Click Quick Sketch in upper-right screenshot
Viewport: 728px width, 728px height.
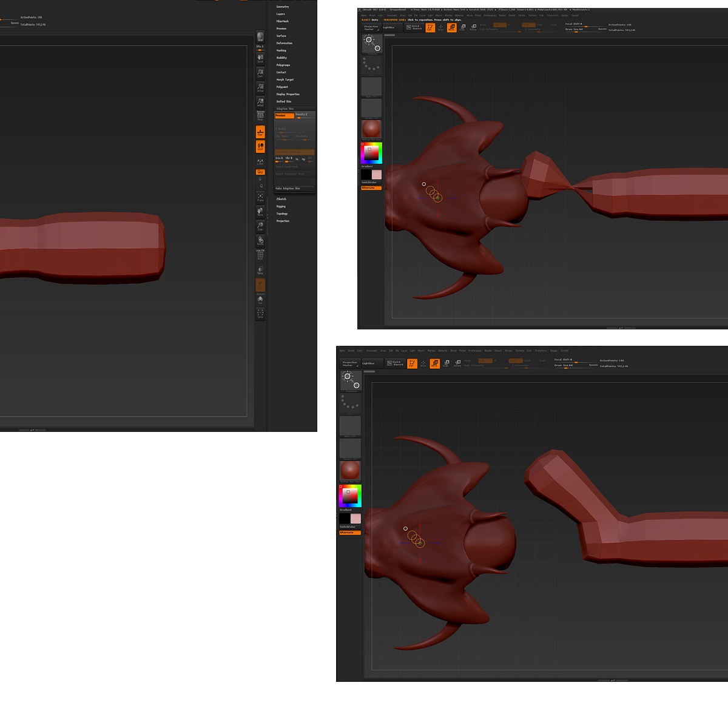(414, 27)
